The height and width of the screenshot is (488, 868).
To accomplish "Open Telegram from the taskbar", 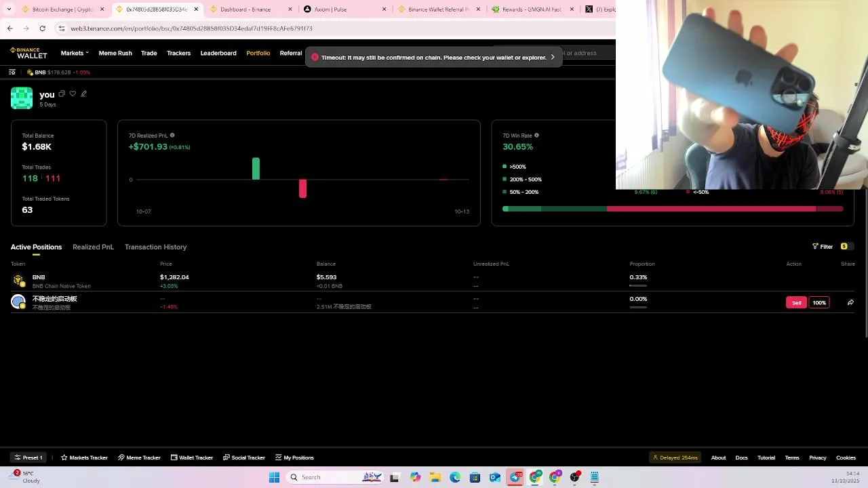I will 515,477.
